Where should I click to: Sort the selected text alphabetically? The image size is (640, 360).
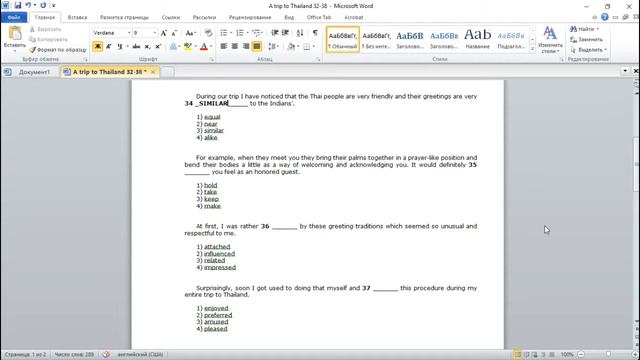click(300, 33)
